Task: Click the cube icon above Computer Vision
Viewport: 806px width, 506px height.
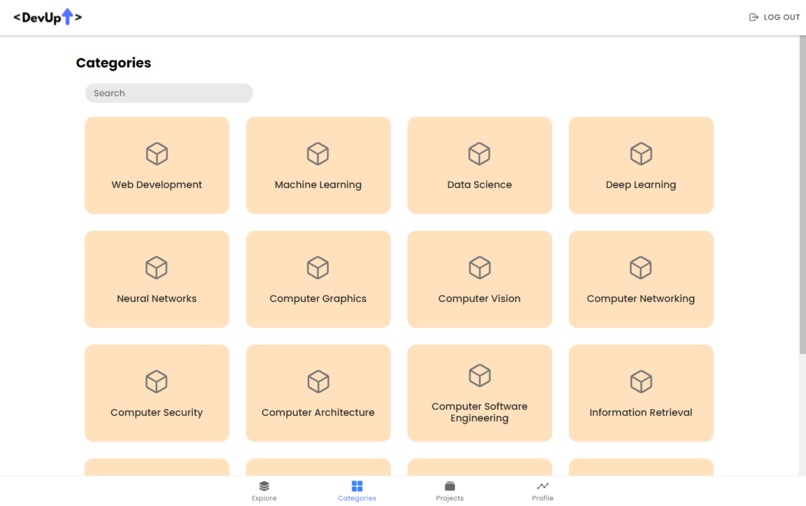Action: (x=480, y=267)
